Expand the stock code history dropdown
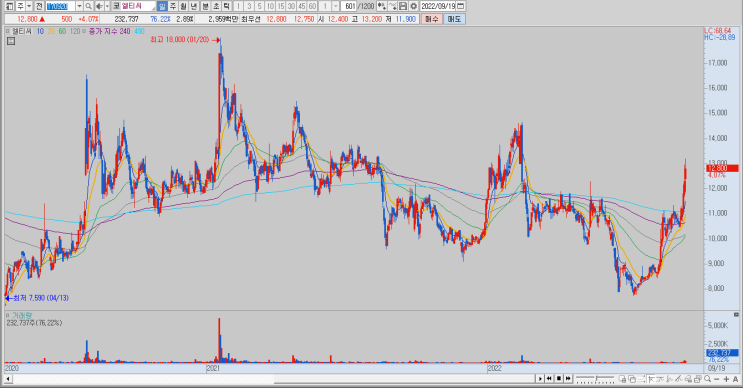 click(x=79, y=6)
